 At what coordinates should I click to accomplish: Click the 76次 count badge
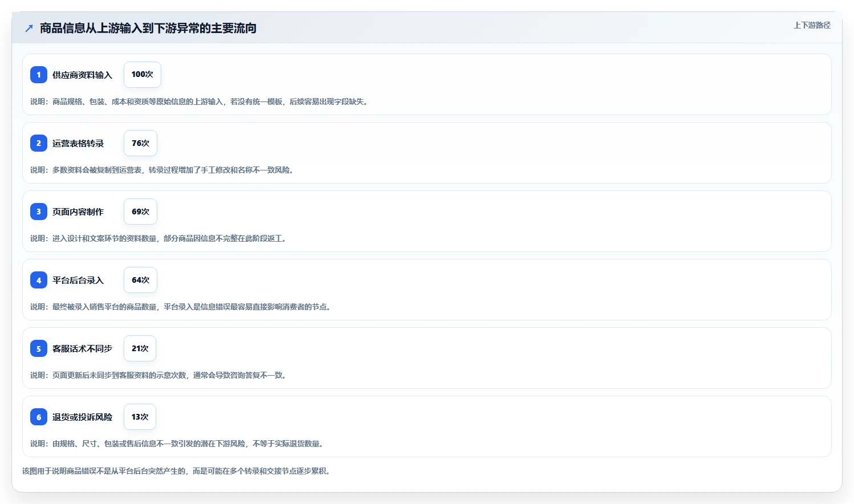pyautogui.click(x=140, y=143)
